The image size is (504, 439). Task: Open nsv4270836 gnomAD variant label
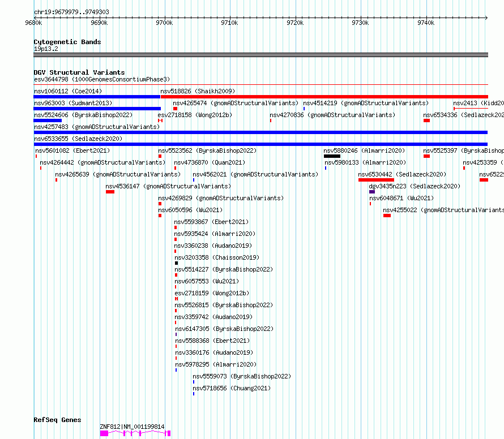(332, 115)
